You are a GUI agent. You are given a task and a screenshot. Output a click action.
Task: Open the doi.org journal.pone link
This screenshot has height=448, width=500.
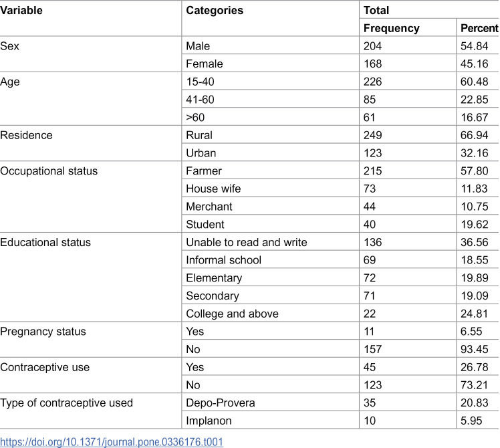(x=111, y=442)
